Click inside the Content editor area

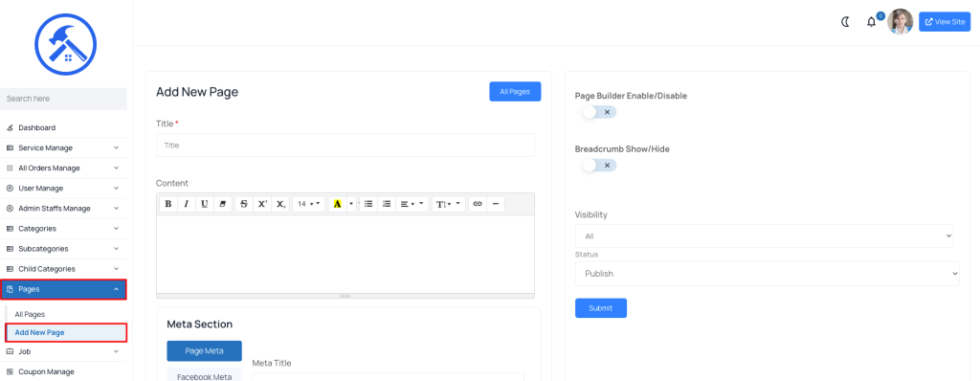(345, 254)
